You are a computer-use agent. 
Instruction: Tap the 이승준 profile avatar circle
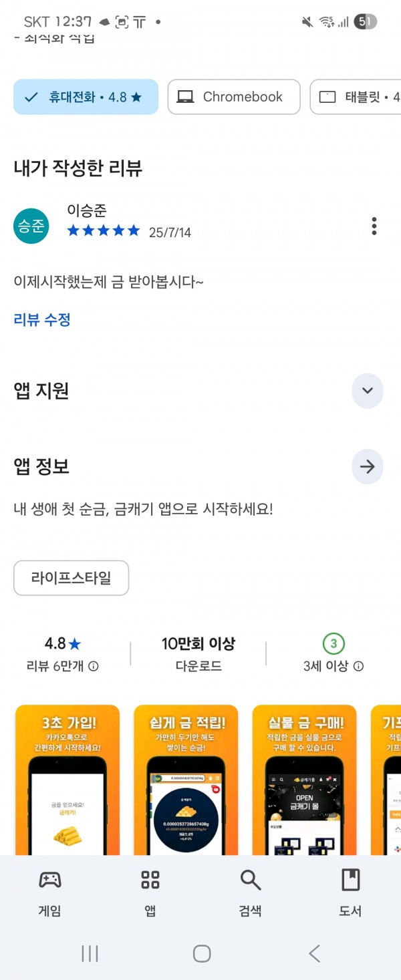[31, 226]
